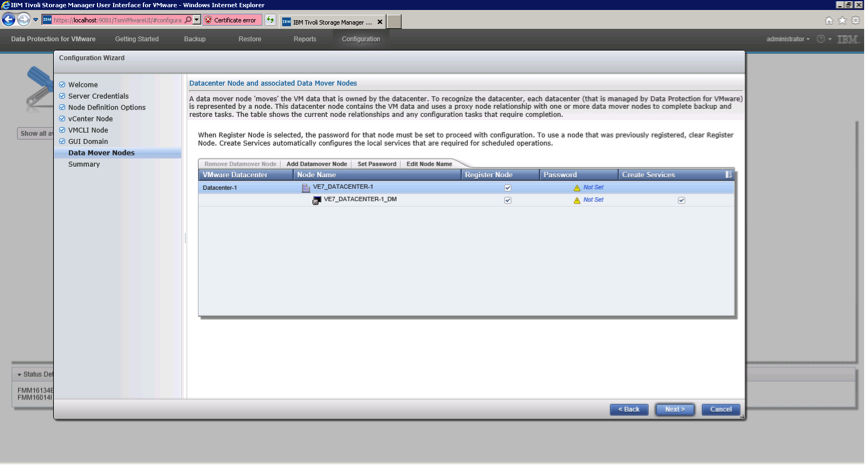Click the Add Datamover Node button
The image size is (865, 465).
317,164
